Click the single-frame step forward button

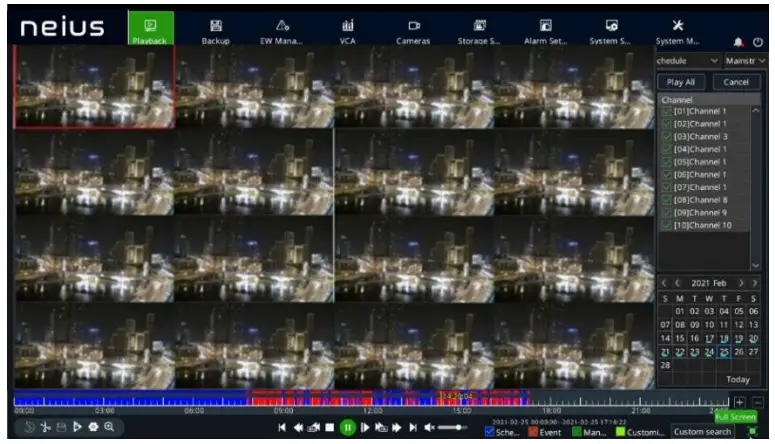[365, 428]
